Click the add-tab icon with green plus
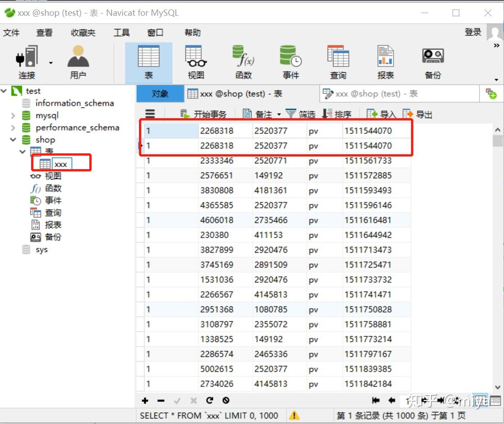The width and height of the screenshot is (504, 424). click(x=491, y=94)
